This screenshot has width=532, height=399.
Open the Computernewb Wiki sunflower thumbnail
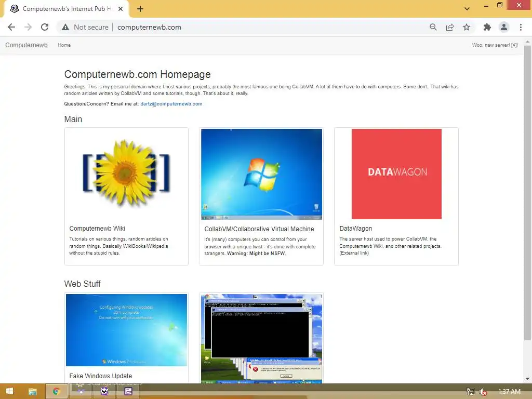[x=126, y=174]
